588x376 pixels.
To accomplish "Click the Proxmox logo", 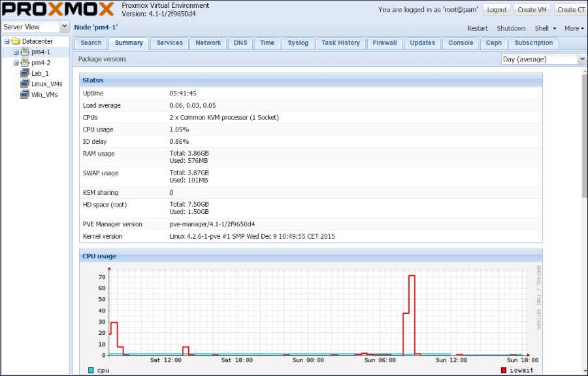I will point(57,9).
